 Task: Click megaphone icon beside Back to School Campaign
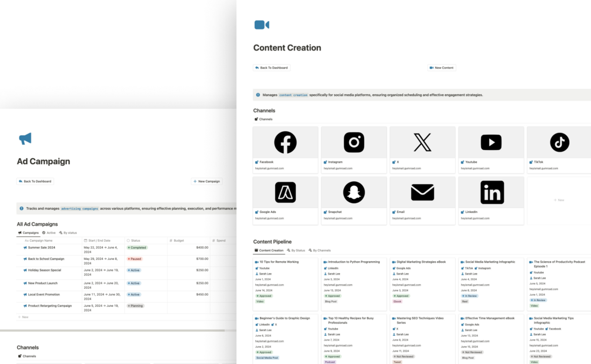click(25, 259)
